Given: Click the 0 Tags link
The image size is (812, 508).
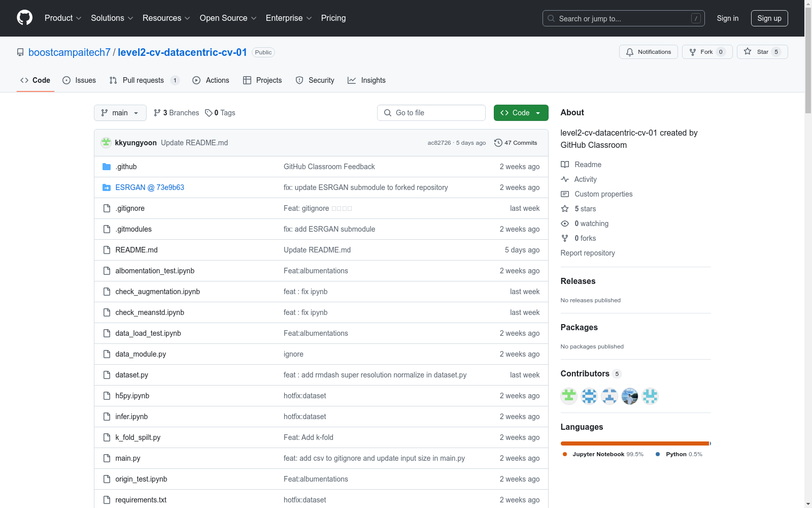Looking at the screenshot, I should (220, 113).
